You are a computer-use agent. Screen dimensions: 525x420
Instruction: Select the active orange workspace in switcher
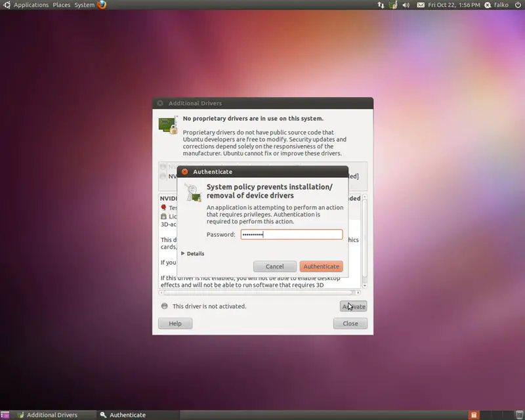tap(474, 415)
